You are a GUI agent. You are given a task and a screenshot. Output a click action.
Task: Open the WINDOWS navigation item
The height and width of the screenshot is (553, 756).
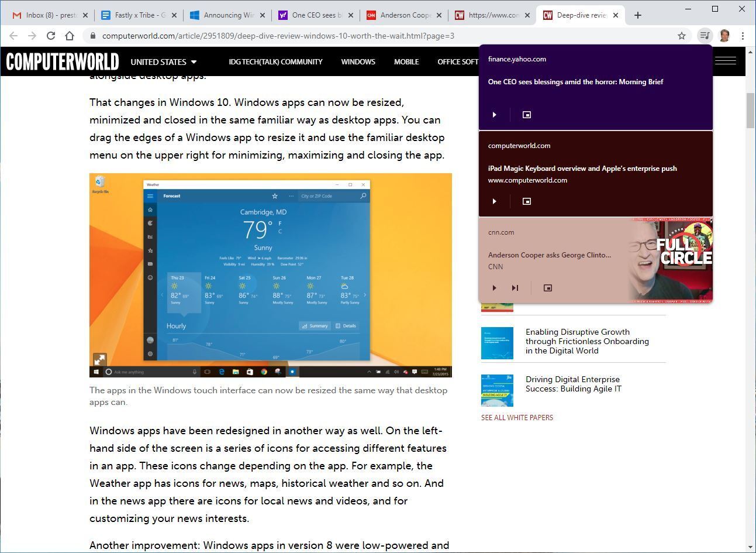358,61
